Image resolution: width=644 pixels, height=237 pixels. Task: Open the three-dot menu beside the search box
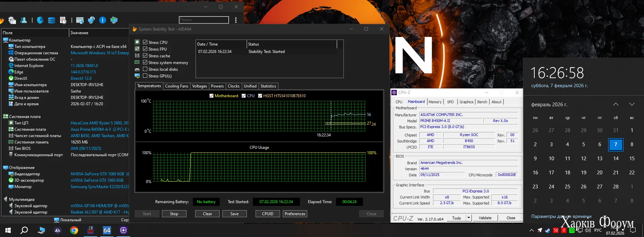(x=236, y=20)
